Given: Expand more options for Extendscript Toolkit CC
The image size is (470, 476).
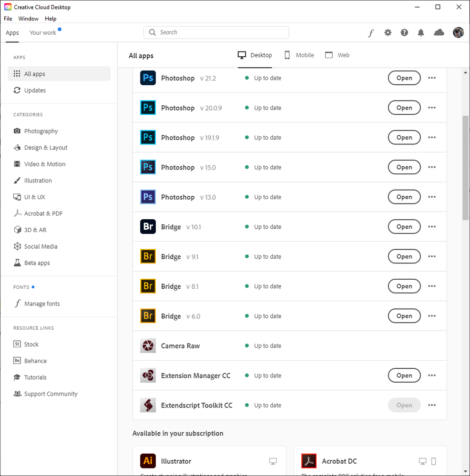Looking at the screenshot, I should [432, 405].
